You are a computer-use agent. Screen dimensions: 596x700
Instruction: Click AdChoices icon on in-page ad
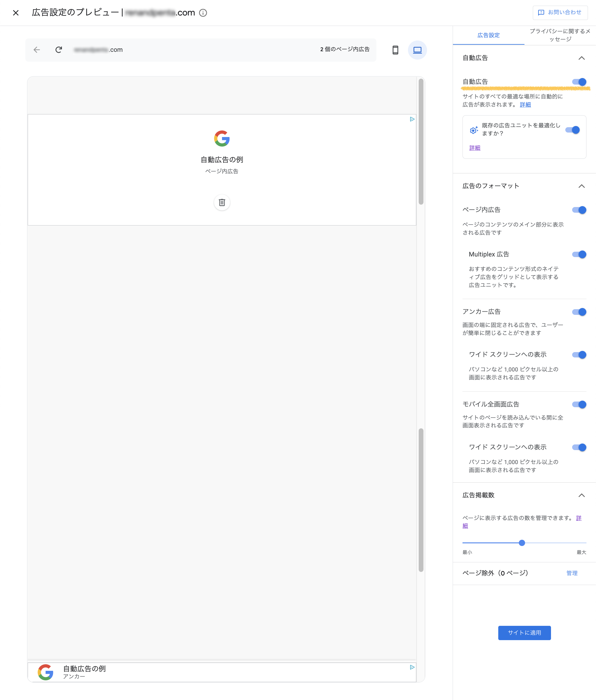coord(412,119)
